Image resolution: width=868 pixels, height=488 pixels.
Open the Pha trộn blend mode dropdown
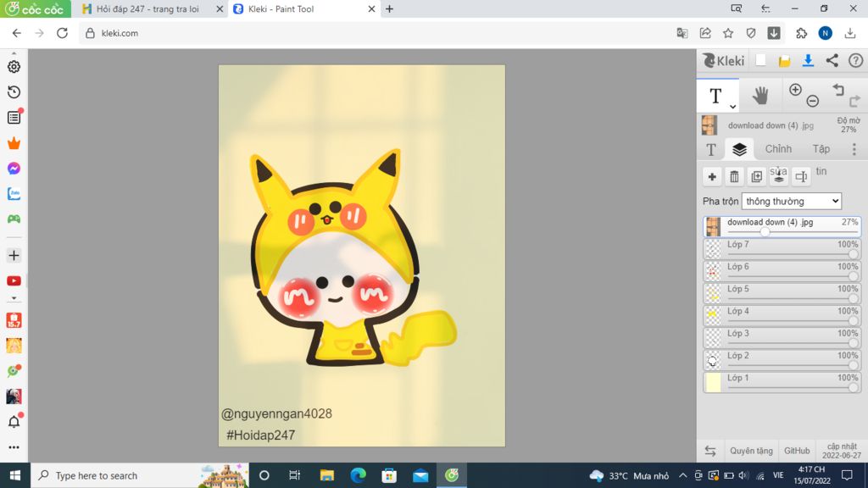(x=792, y=202)
